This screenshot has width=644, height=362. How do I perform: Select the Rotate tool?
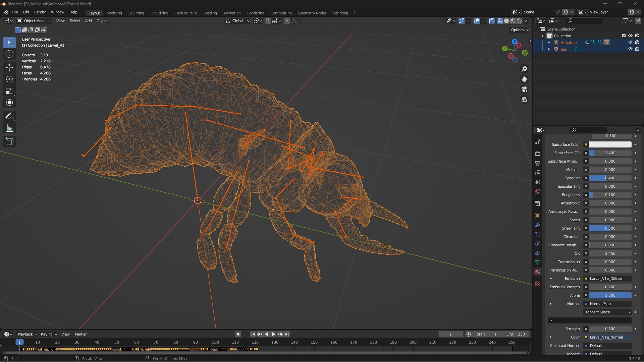click(9, 79)
